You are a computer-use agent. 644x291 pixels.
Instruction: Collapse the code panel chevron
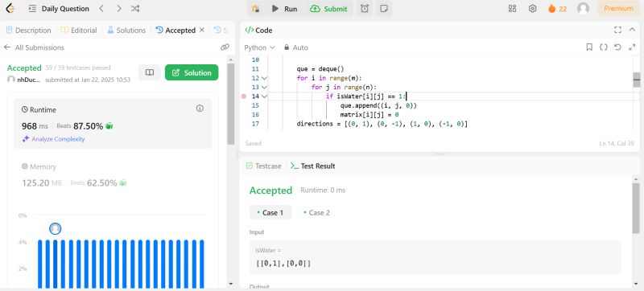click(x=632, y=30)
